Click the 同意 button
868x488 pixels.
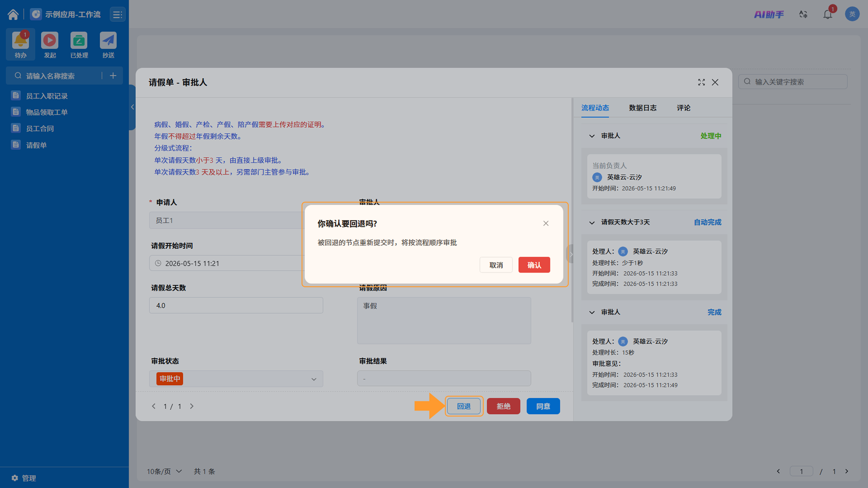pyautogui.click(x=543, y=406)
